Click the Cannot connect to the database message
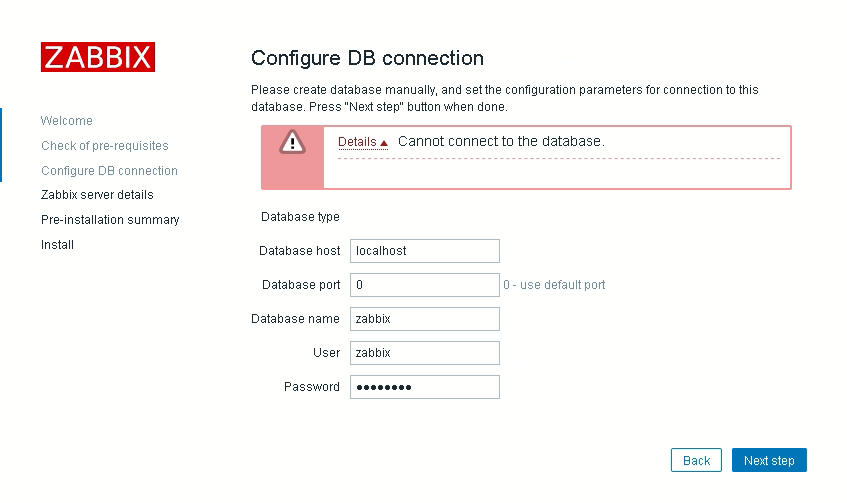 501,142
